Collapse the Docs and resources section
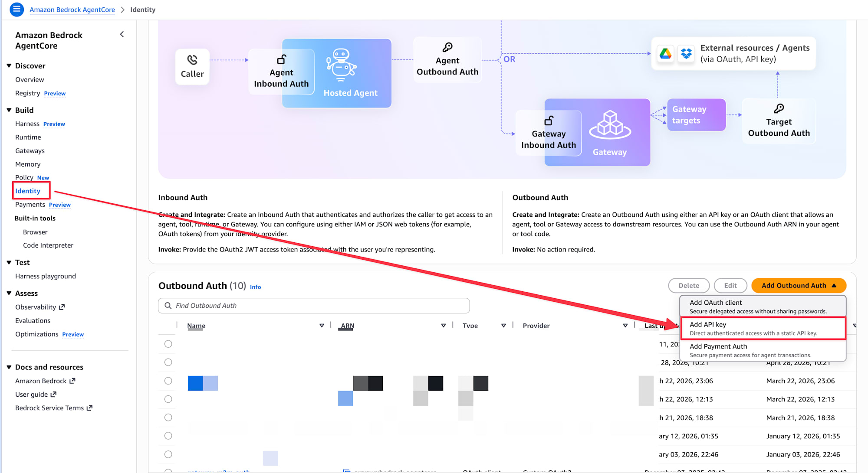Image resolution: width=868 pixels, height=473 pixels. click(x=9, y=367)
